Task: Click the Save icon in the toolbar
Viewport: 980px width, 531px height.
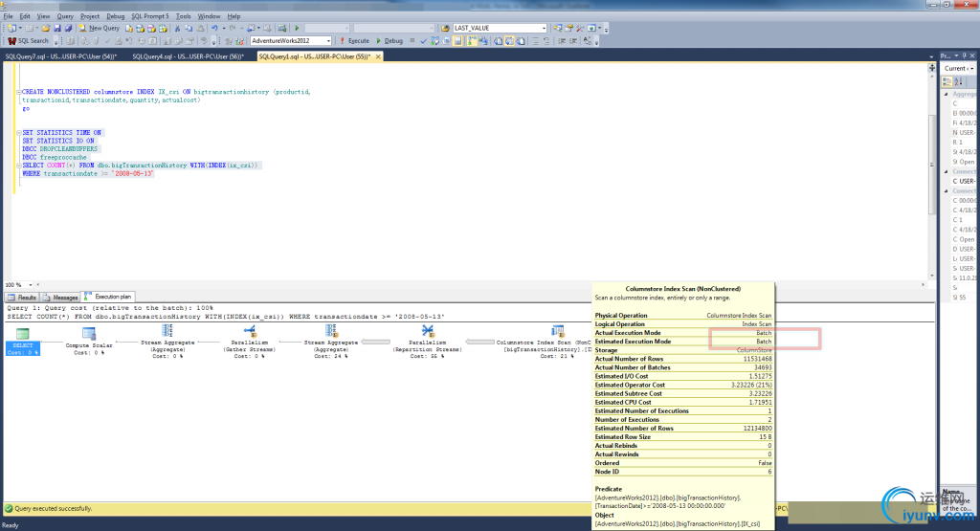Action: [56, 28]
